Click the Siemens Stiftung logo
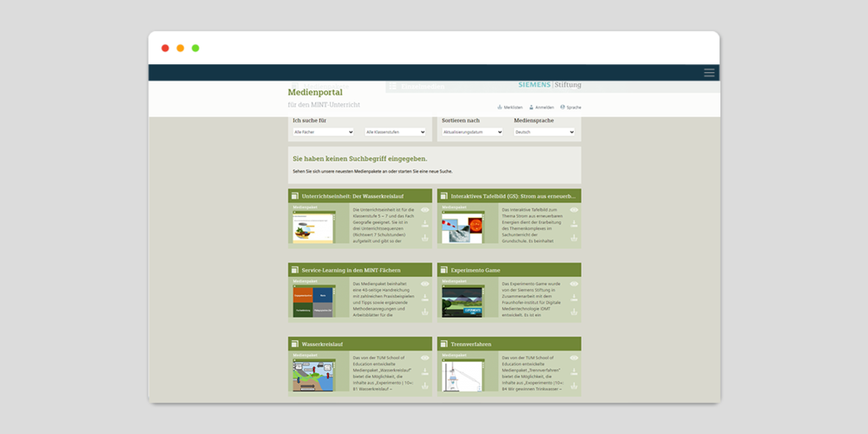Image resolution: width=868 pixels, height=434 pixels. coord(549,85)
